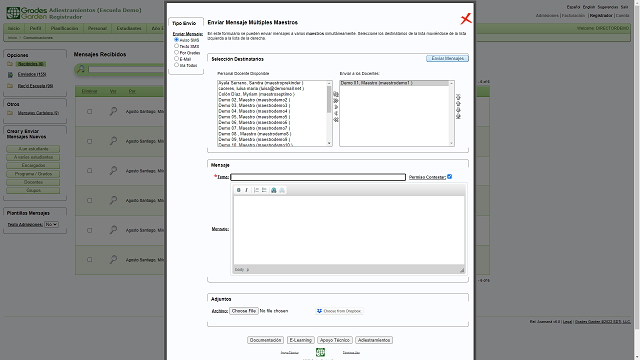Click the recipients list's scrollbar down arrow
The height and width of the screenshot is (360, 640).
click(451, 143)
